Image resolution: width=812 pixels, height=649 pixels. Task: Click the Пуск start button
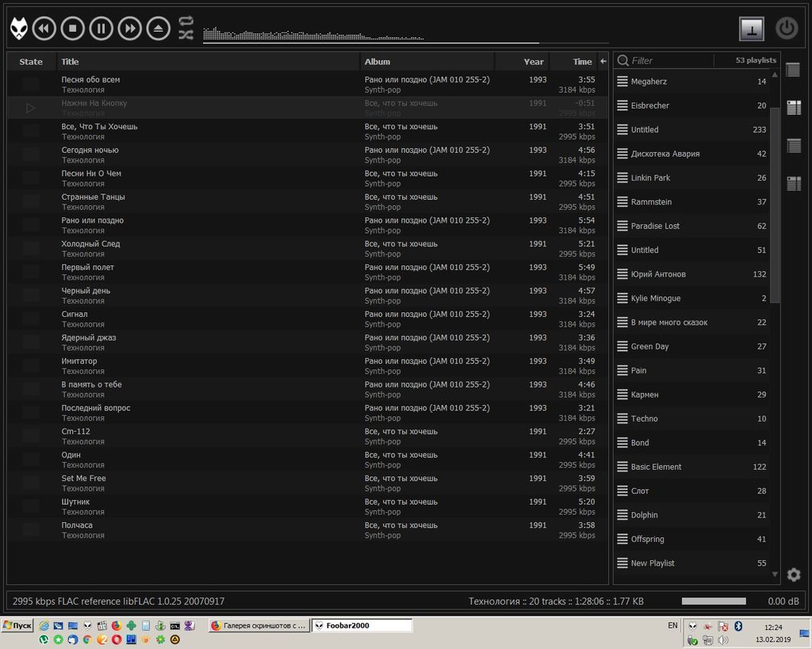[x=17, y=625]
